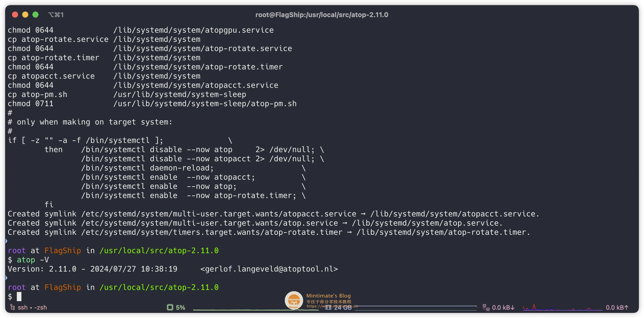Click the green /usr/local/src/atop-2.11.0 path in last prompt
This screenshot has width=644, height=318.
click(159, 287)
